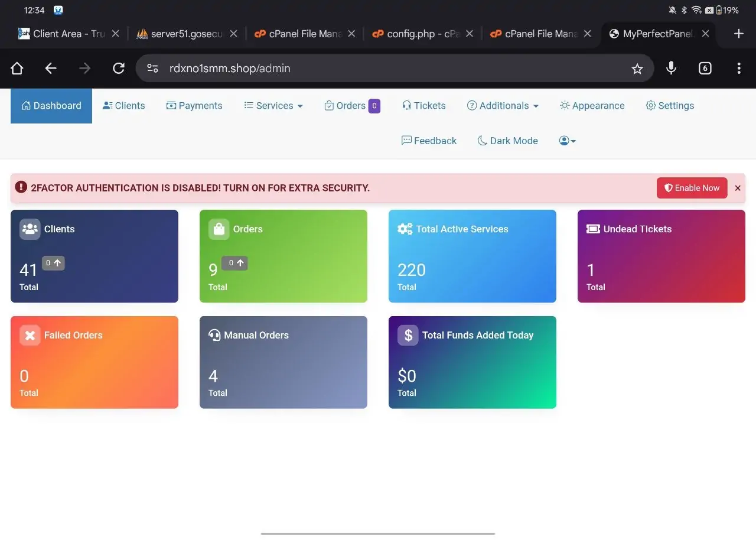Toggle Dark Mode in the admin panel
The image size is (756, 540).
click(507, 141)
